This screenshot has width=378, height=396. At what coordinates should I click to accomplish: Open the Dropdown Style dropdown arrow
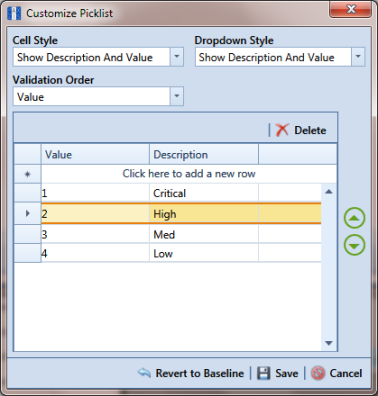tap(358, 57)
